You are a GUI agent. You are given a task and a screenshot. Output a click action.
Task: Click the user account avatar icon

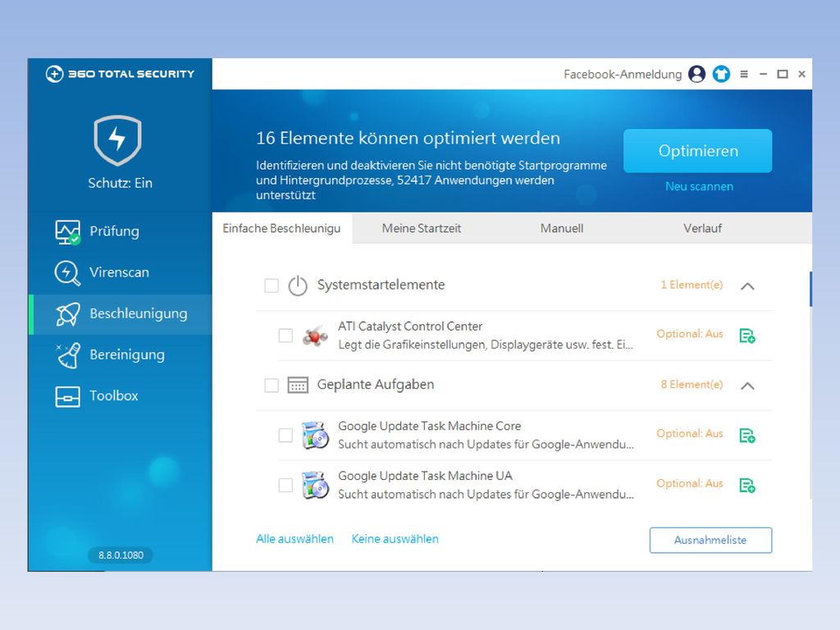click(696, 74)
